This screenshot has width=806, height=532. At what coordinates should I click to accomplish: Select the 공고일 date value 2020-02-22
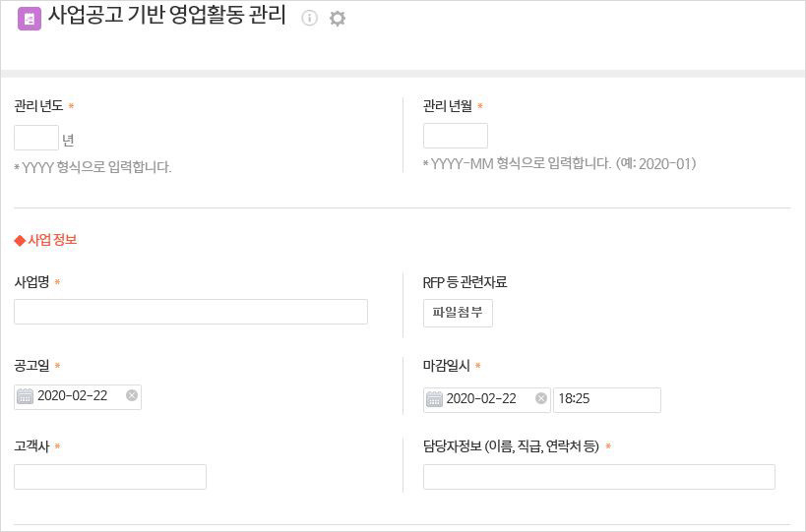(73, 396)
